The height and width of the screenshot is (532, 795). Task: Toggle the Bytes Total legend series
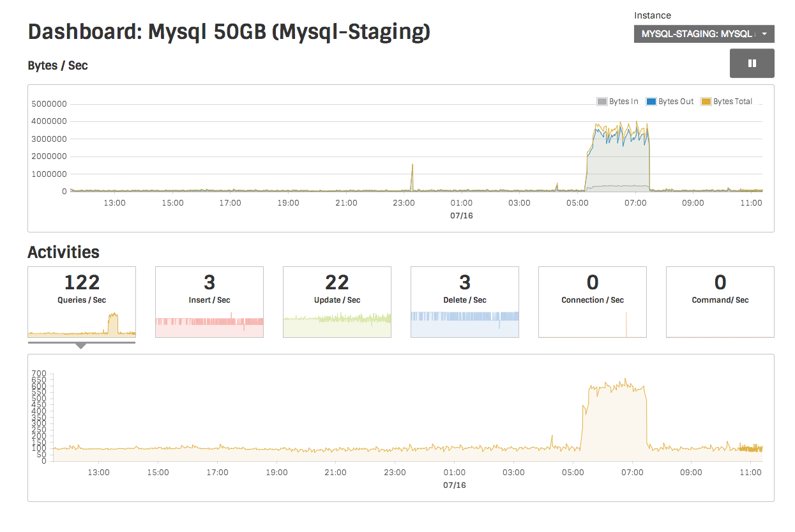click(727, 102)
